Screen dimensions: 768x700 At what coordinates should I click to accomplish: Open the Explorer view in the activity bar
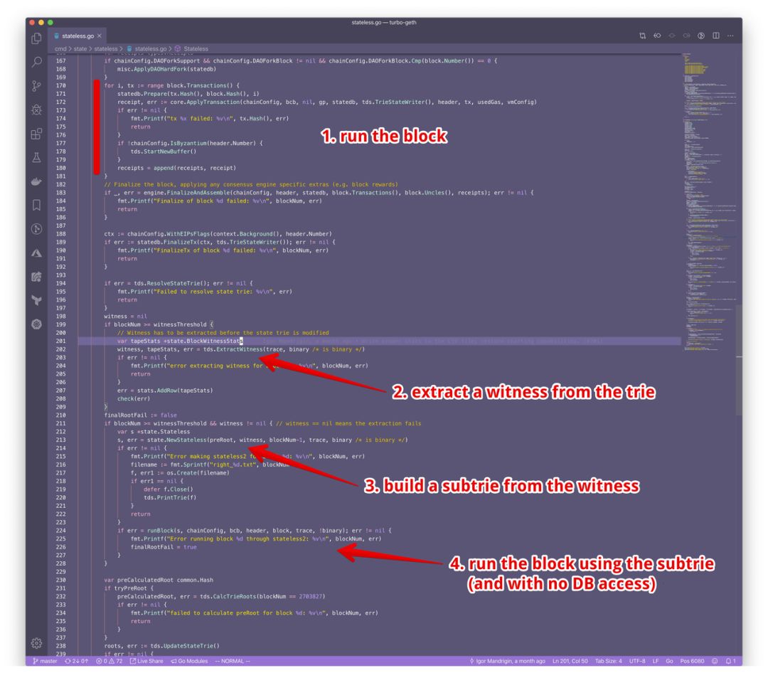[37, 38]
